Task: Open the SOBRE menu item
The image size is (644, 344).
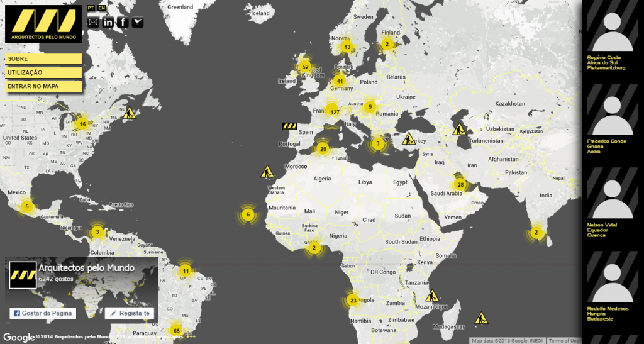Action: 43,59
